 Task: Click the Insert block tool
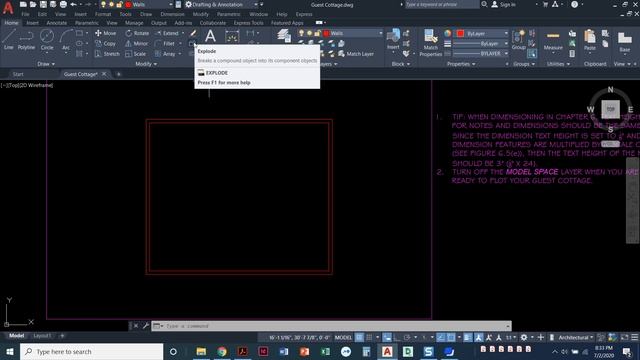click(393, 39)
